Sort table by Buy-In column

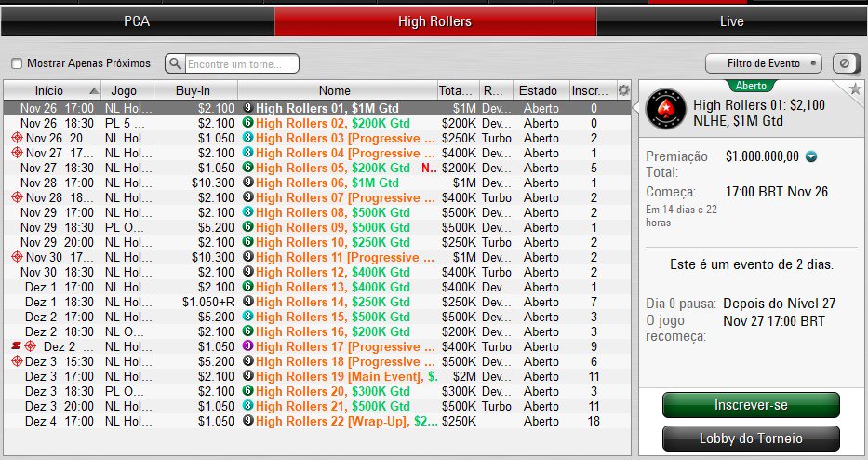196,90
